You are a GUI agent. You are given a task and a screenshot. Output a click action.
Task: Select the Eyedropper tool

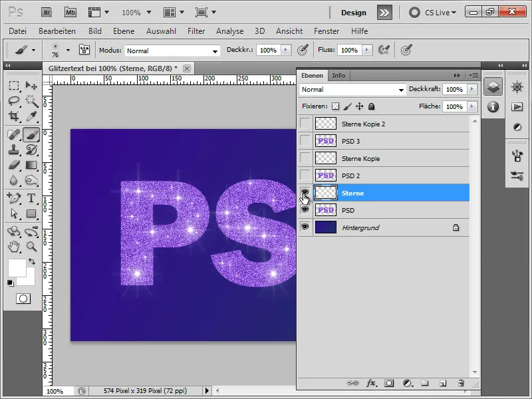(31, 116)
